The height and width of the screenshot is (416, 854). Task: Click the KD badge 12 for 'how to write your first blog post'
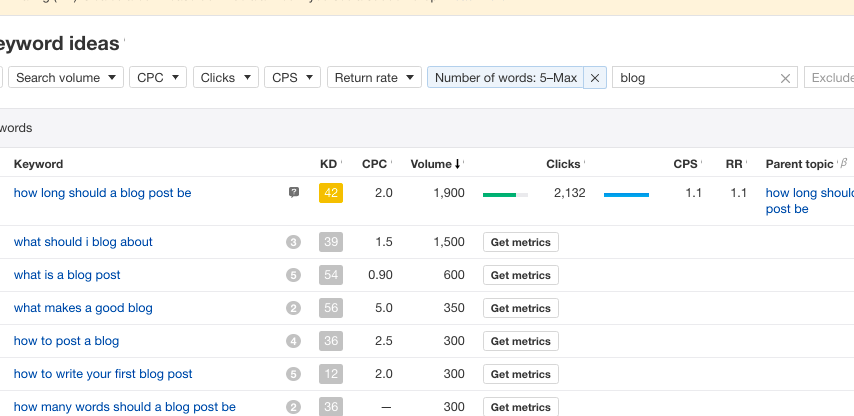331,374
